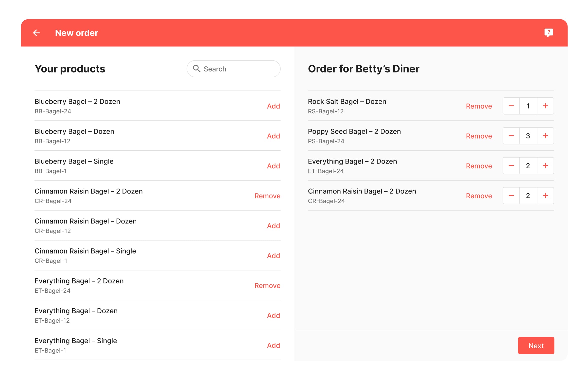Remove Everything Bagel 2 Dozen from products list

click(x=267, y=286)
